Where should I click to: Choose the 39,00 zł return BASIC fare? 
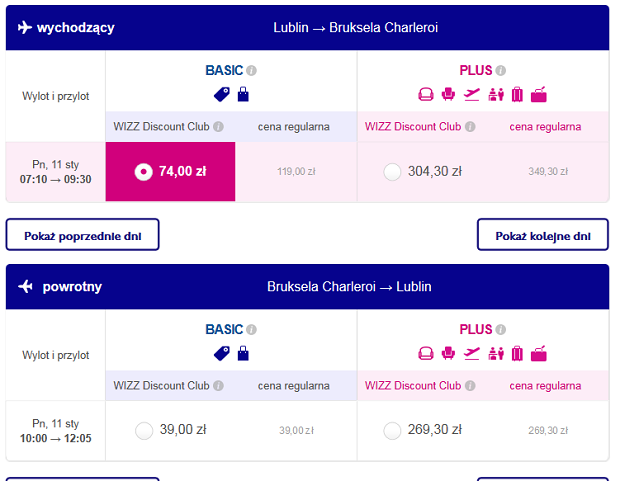[144, 431]
